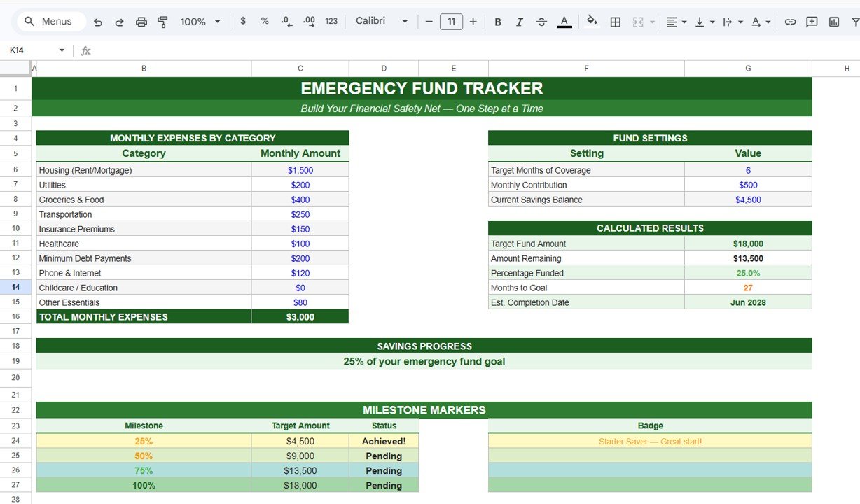
Task: Open the 100% zoom dropdown
Action: tap(200, 22)
